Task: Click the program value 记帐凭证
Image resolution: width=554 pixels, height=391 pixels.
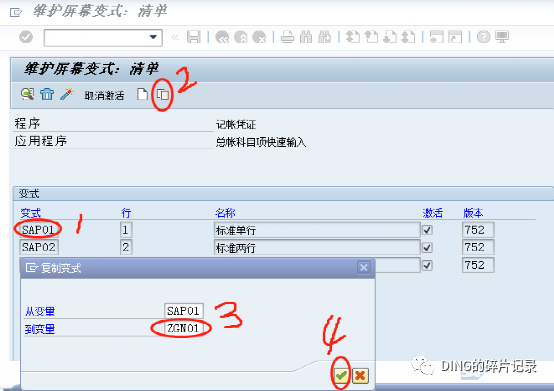Action: (236, 124)
